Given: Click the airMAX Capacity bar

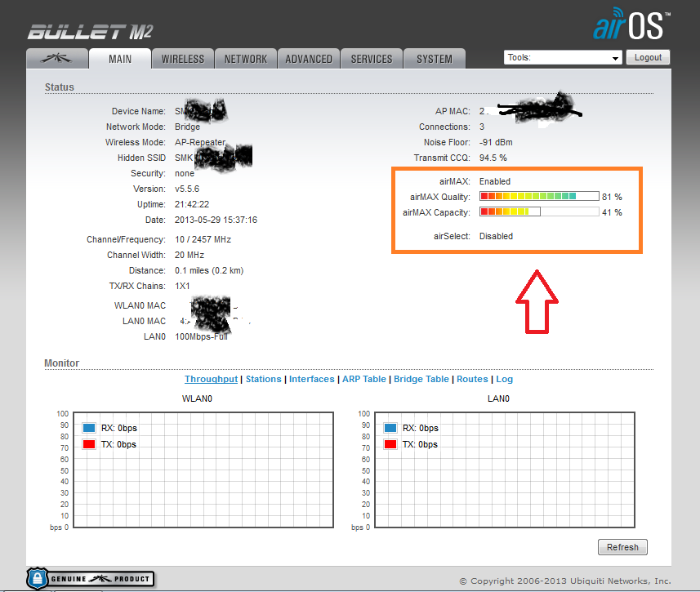Looking at the screenshot, I should [x=539, y=211].
